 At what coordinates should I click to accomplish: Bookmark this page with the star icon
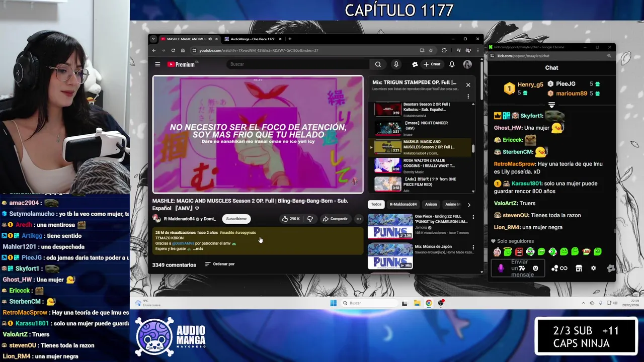(x=431, y=50)
